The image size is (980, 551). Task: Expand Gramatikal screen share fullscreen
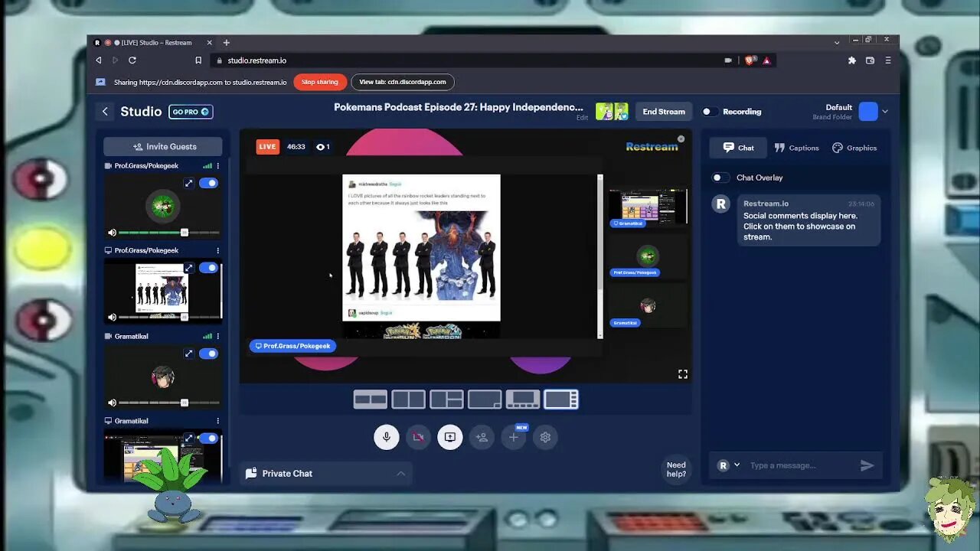pos(188,439)
